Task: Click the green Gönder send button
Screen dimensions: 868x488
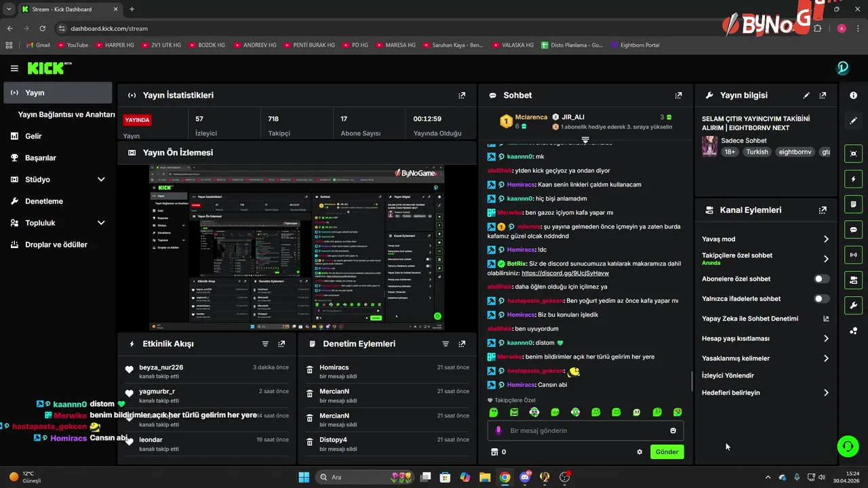Action: coord(667,452)
